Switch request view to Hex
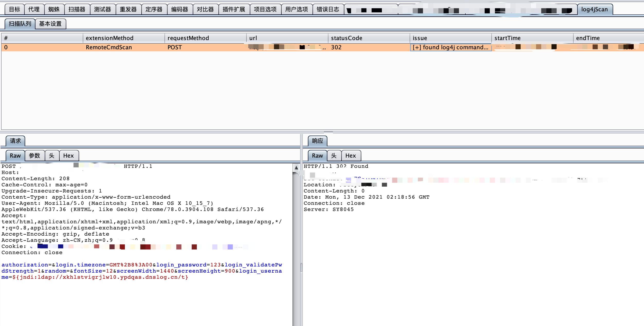 coord(68,156)
